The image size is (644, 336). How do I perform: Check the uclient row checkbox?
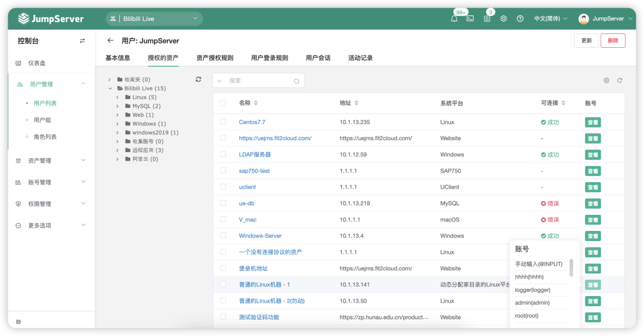click(223, 187)
